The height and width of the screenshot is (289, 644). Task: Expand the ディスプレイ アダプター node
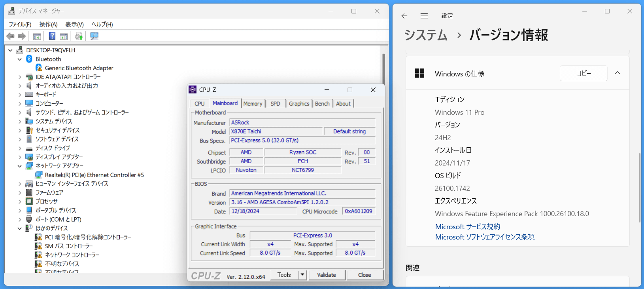(20, 157)
